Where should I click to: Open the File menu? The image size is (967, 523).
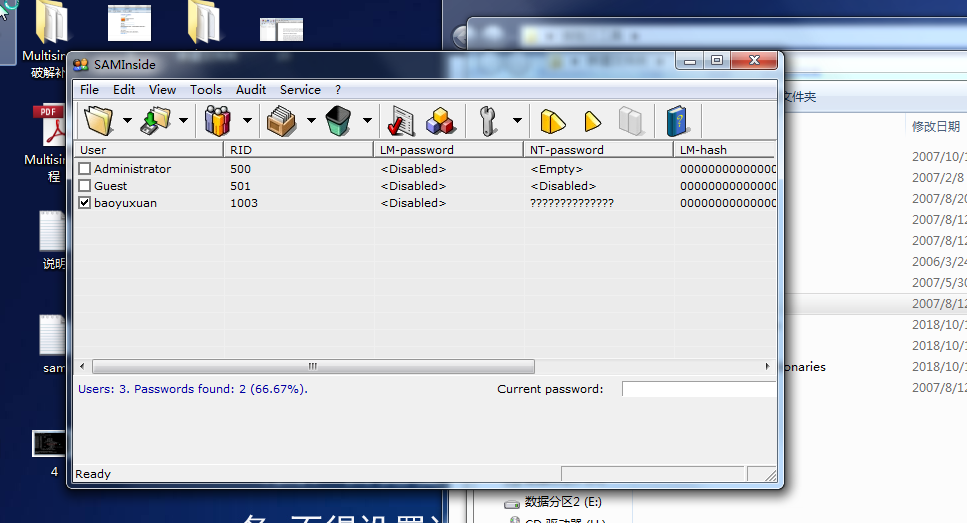(x=89, y=89)
